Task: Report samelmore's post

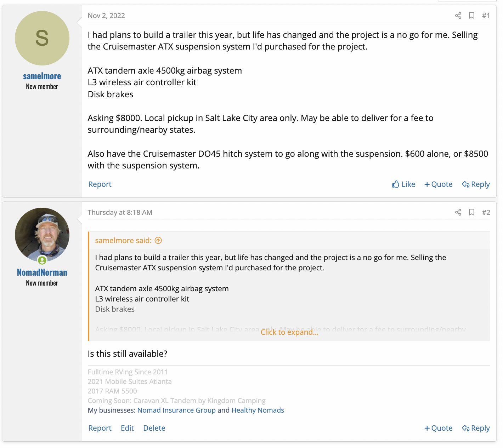Action: [100, 184]
